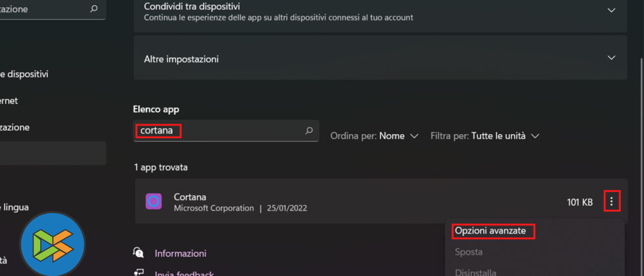Open the Informazioni link
Viewport: 644px width, 276px height.
pyautogui.click(x=180, y=254)
